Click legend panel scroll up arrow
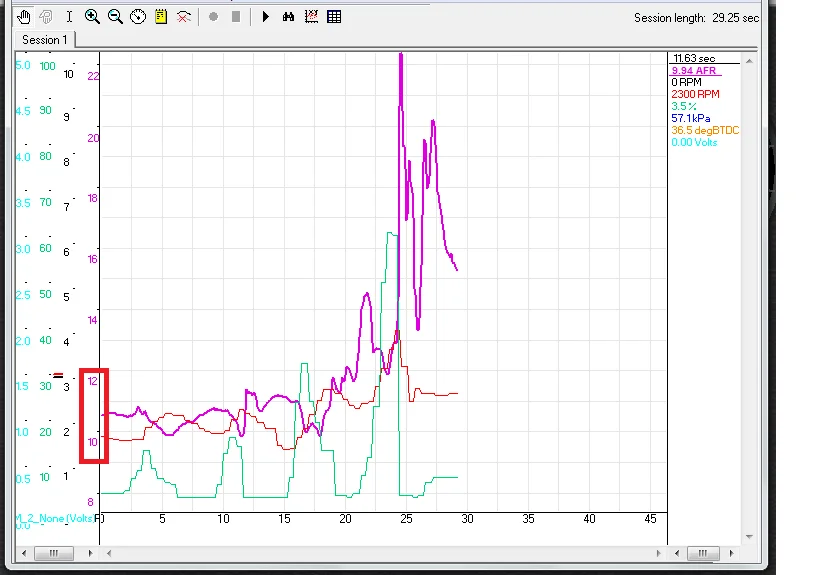Screen dimensions: 819x575 click(x=750, y=61)
